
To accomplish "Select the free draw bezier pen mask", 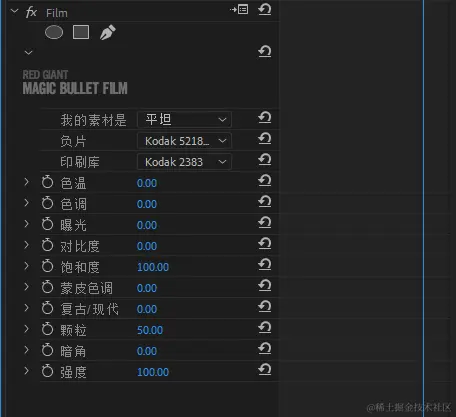I will [108, 32].
